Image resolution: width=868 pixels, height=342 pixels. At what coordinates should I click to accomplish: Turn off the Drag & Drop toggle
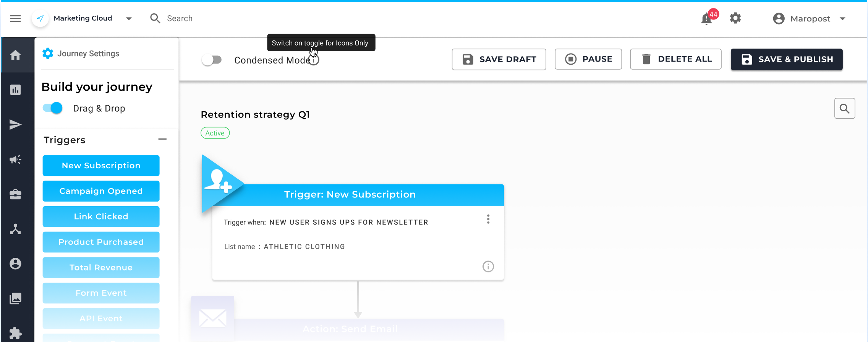(x=53, y=108)
